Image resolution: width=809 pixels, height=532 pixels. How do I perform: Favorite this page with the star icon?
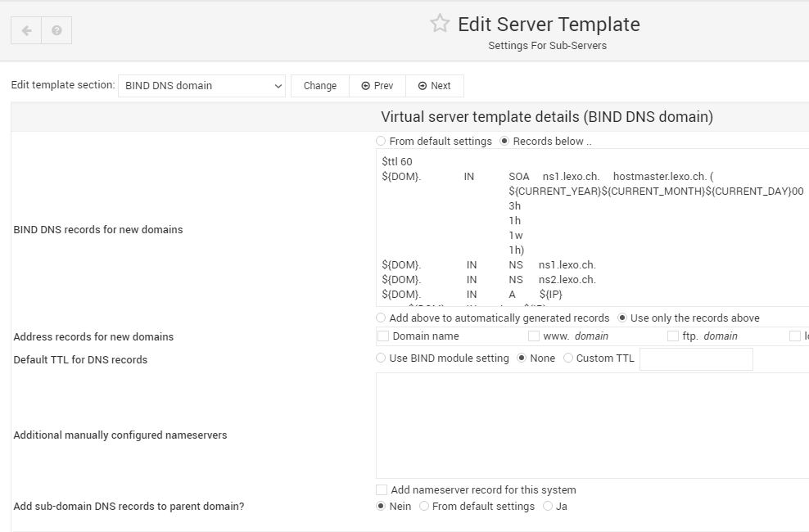[x=440, y=23]
